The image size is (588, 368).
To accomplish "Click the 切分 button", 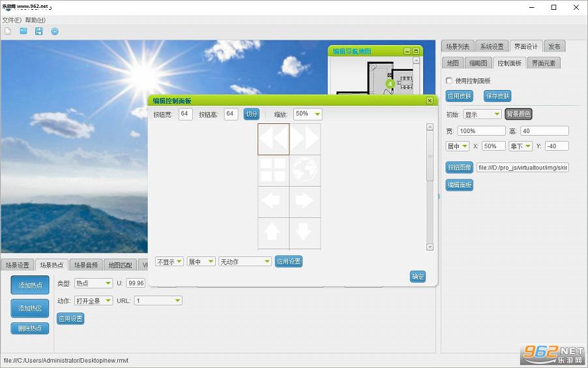I will 251,114.
